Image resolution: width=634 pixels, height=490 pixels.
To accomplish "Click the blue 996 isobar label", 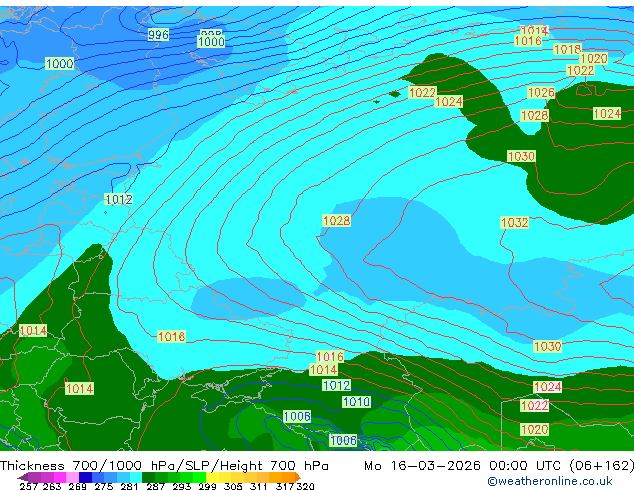I will tap(158, 35).
